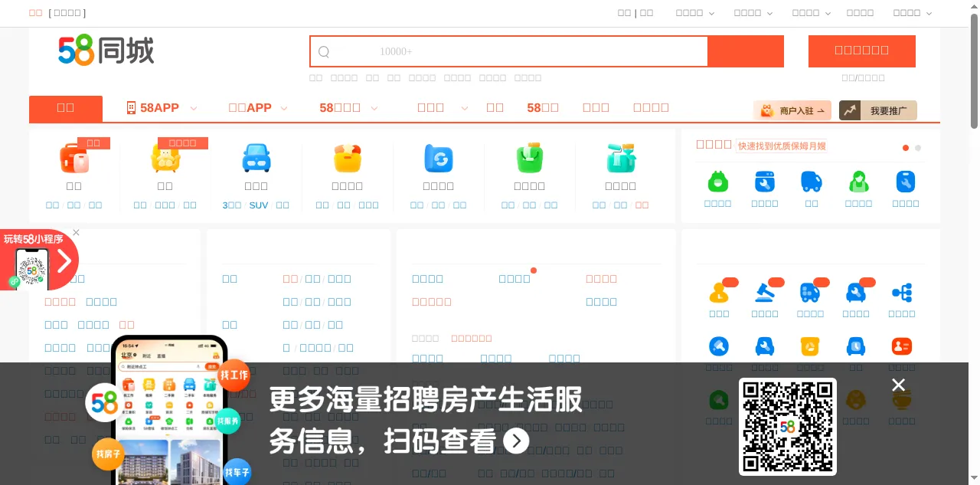
Task: Open the yellow person-with-clock icon
Action: point(719,293)
